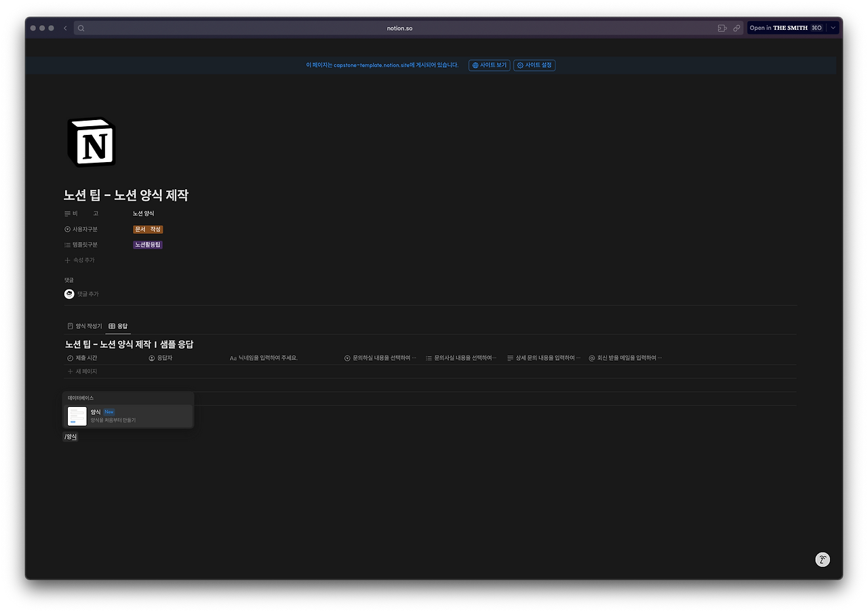Select the 양식 New option in slash menu

pyautogui.click(x=129, y=416)
